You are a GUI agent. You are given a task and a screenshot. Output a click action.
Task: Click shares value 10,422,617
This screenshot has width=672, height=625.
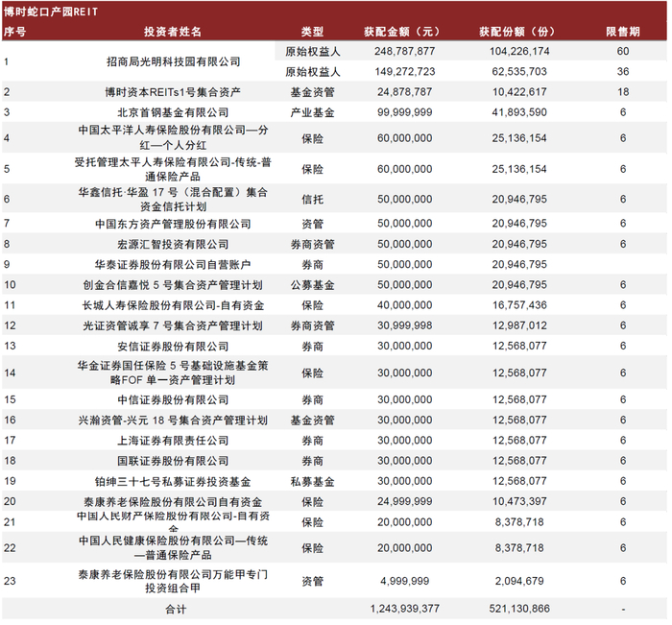pos(519,92)
